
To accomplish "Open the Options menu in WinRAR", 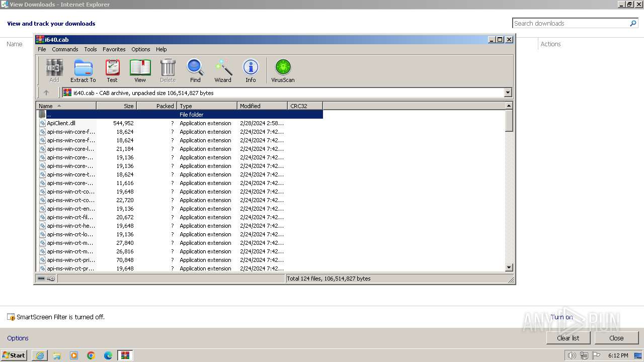I will (141, 49).
